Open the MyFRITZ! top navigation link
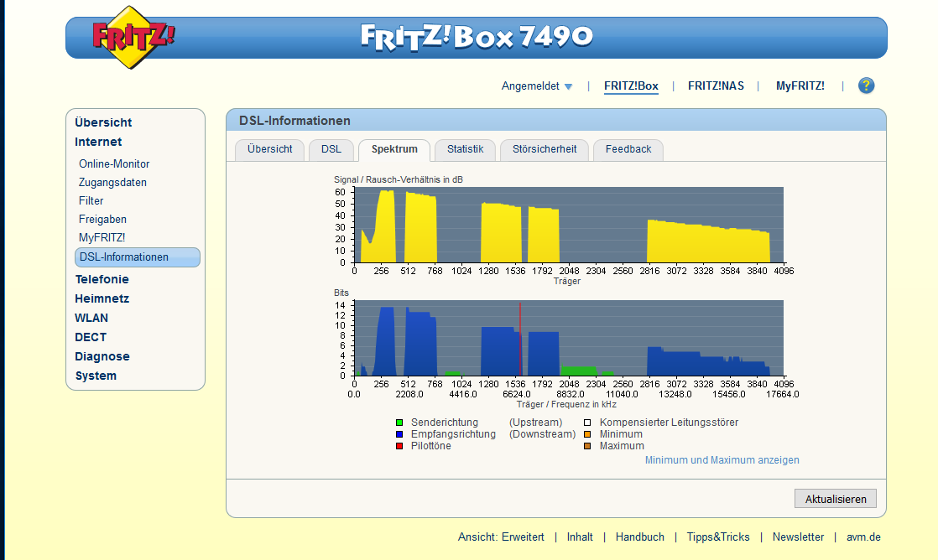Image resolution: width=938 pixels, height=560 pixels. [x=800, y=86]
